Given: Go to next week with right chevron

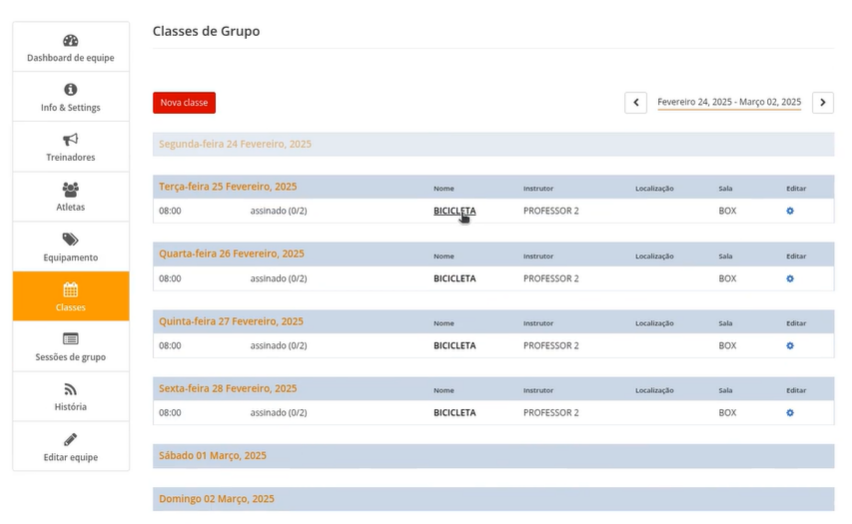Looking at the screenshot, I should 822,103.
